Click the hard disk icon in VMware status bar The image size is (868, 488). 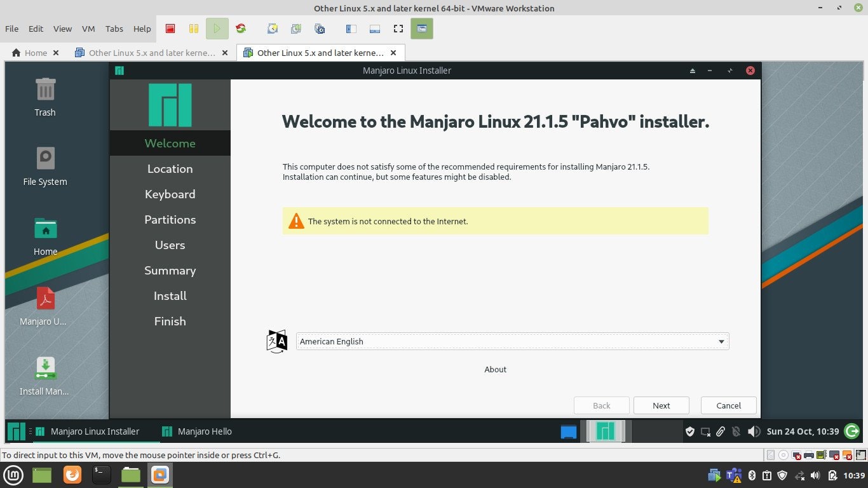[770, 455]
